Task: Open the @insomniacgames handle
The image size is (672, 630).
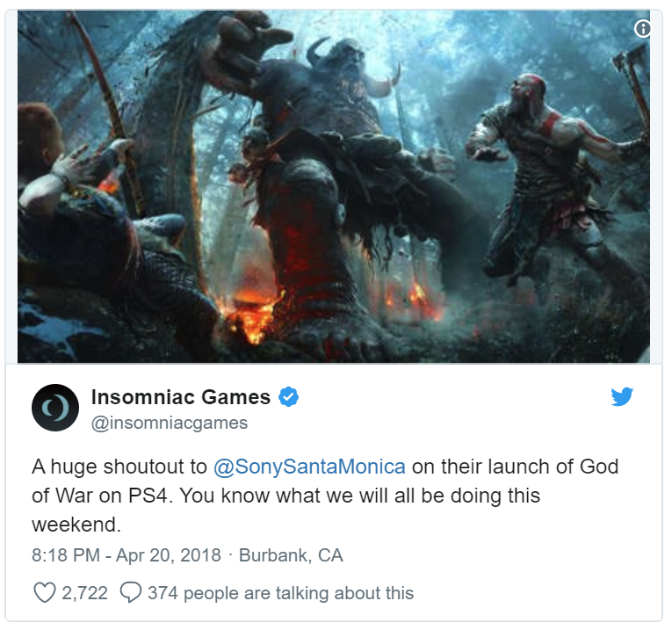Action: pyautogui.click(x=170, y=423)
